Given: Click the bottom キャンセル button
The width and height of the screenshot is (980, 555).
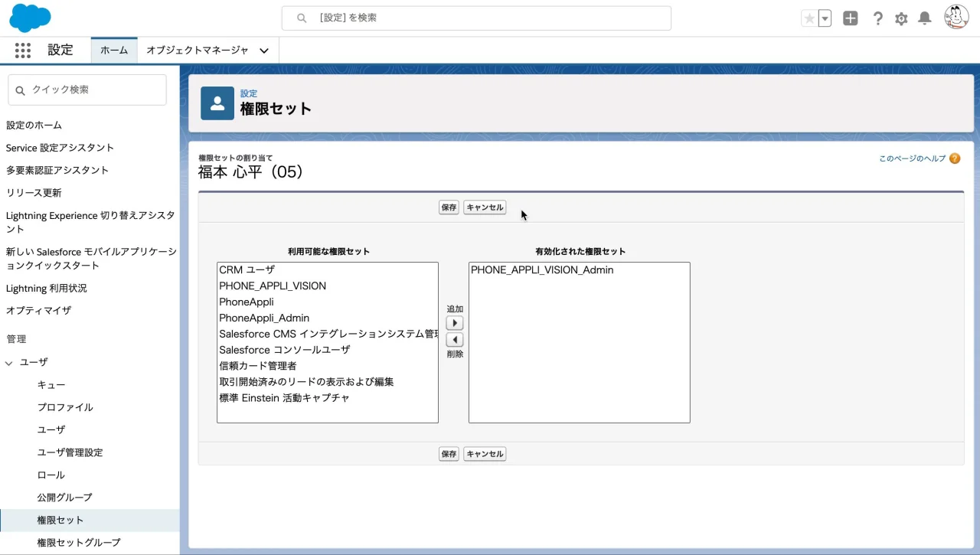Looking at the screenshot, I should (x=485, y=454).
